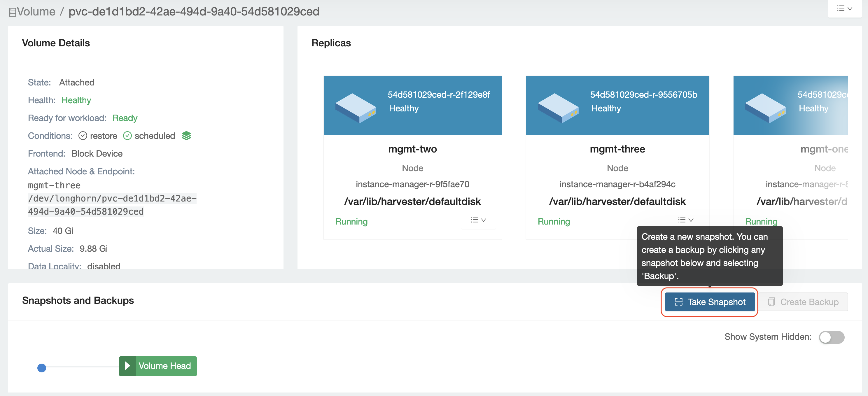The height and width of the screenshot is (396, 868).
Task: Click instance-manager-r-b4af294c text
Action: click(x=617, y=184)
